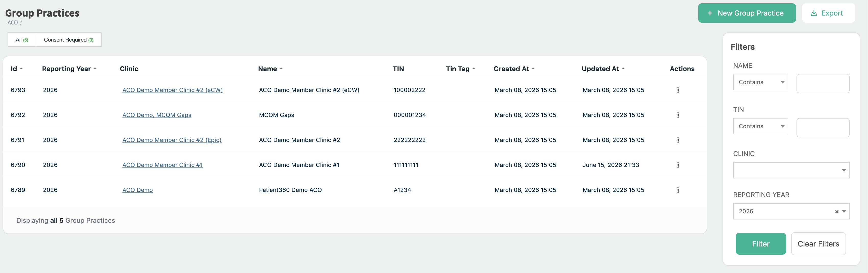The image size is (868, 273).
Task: Open the TIN Contains operator dropdown
Action: pos(761,126)
